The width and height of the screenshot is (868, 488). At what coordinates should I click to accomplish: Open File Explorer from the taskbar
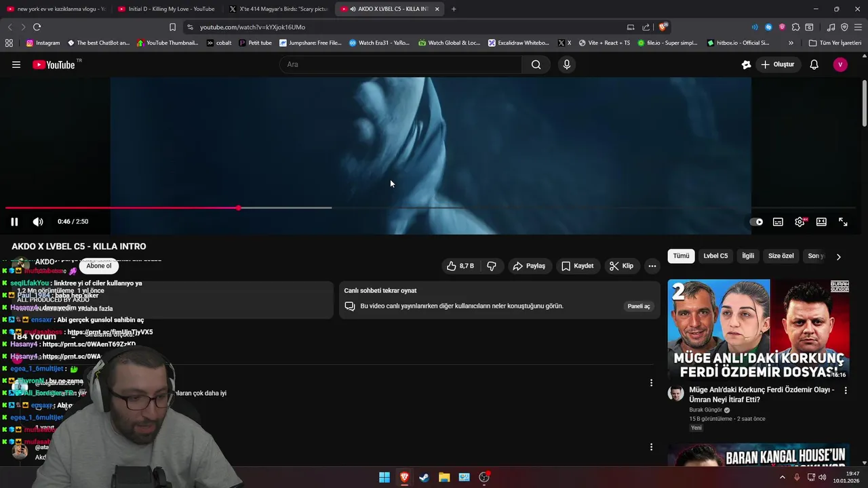click(x=444, y=477)
